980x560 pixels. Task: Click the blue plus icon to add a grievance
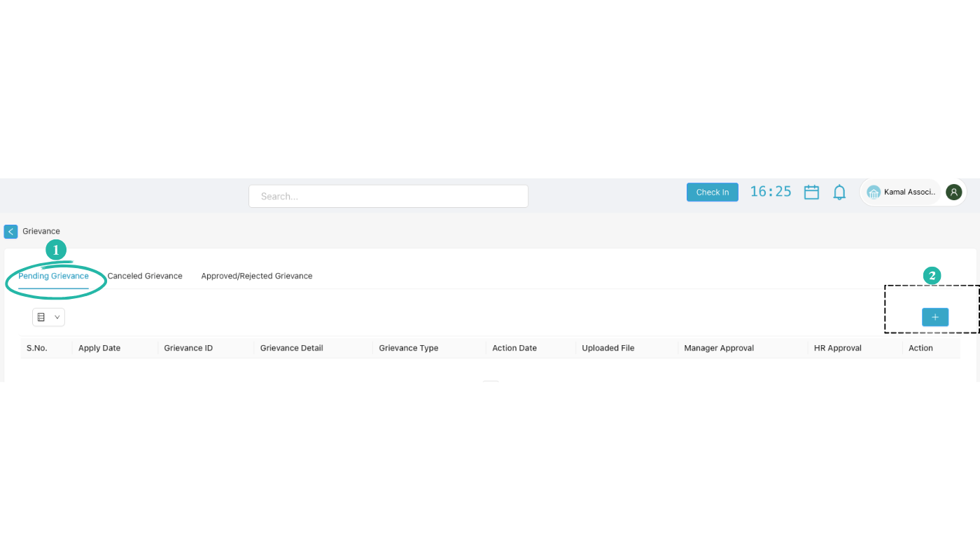coord(935,316)
